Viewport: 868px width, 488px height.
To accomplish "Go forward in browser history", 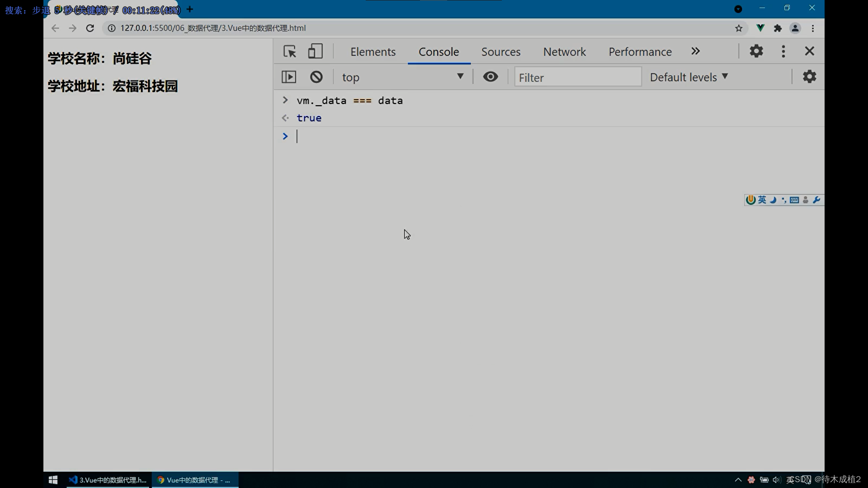I will tap(72, 28).
